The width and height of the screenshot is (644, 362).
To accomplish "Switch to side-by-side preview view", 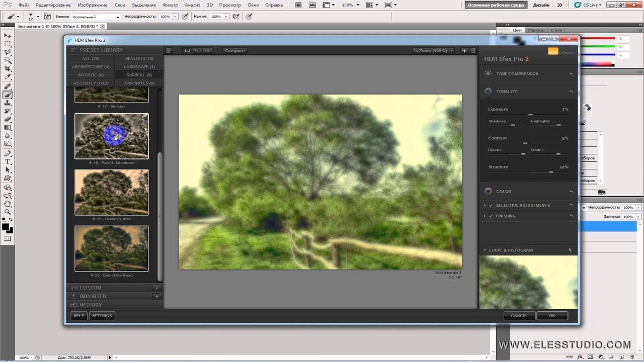I will click(208, 50).
